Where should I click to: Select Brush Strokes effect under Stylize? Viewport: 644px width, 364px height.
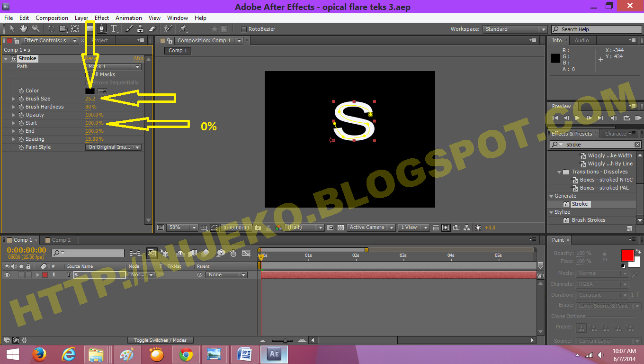coord(589,220)
